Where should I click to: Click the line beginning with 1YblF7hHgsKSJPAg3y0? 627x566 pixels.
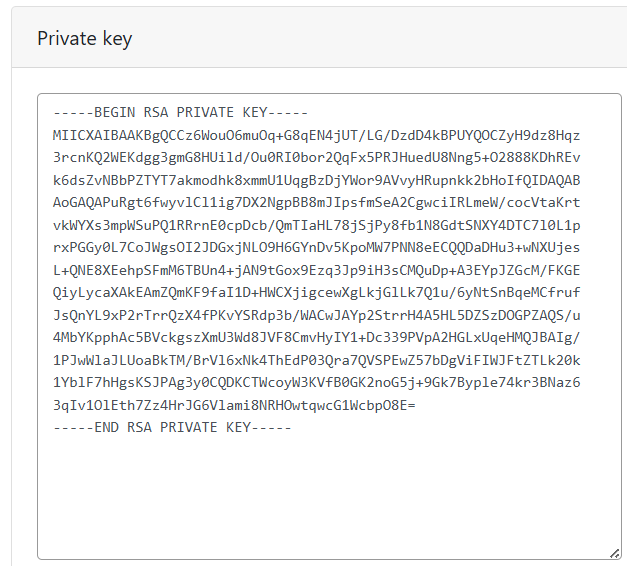tap(316, 382)
